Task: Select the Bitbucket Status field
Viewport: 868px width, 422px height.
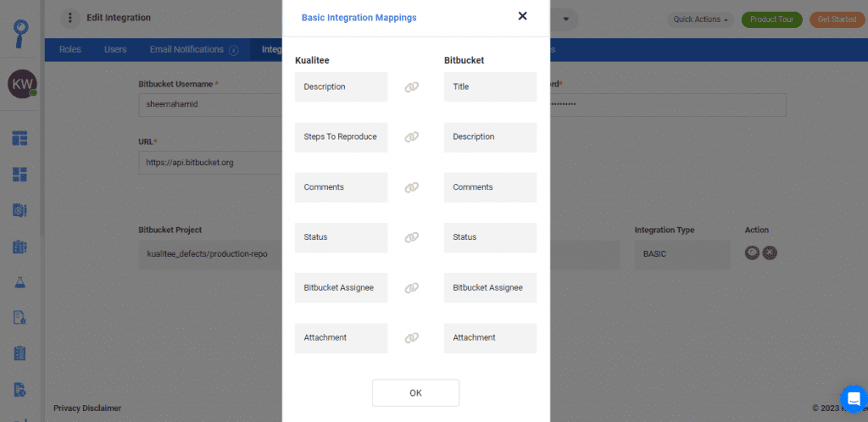Action: (490, 237)
